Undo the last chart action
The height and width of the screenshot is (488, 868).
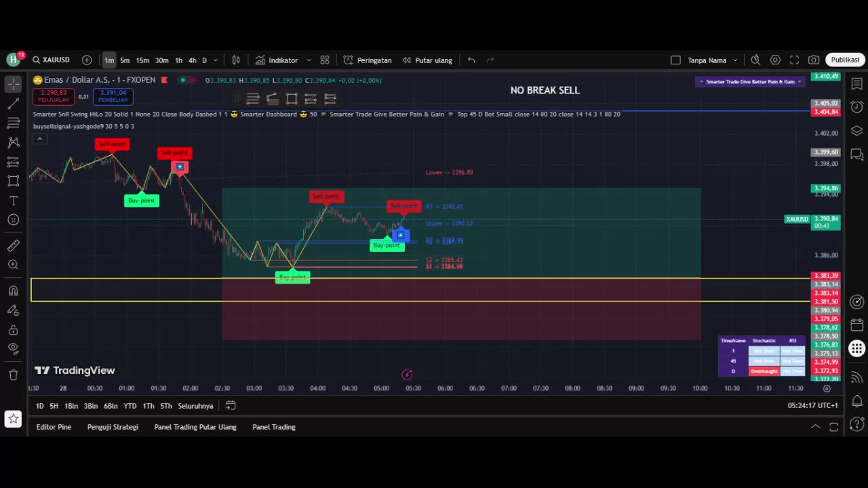[471, 60]
